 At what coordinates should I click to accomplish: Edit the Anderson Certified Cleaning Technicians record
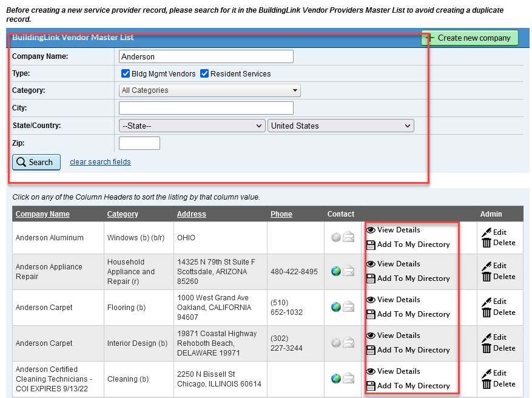coord(494,373)
